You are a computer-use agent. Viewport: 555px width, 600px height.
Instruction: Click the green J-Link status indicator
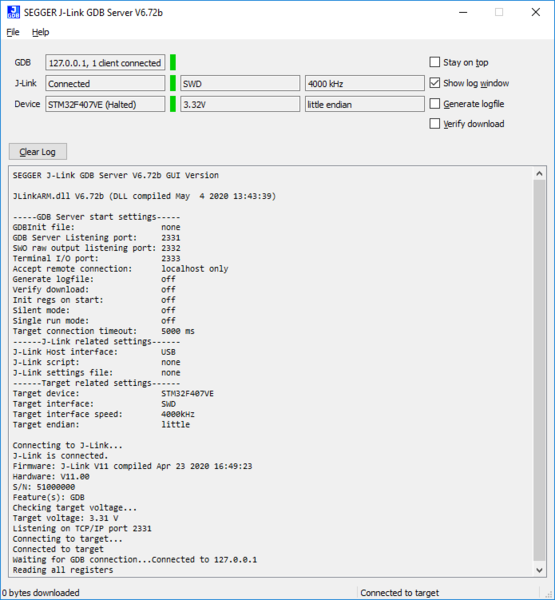pyautogui.click(x=173, y=83)
